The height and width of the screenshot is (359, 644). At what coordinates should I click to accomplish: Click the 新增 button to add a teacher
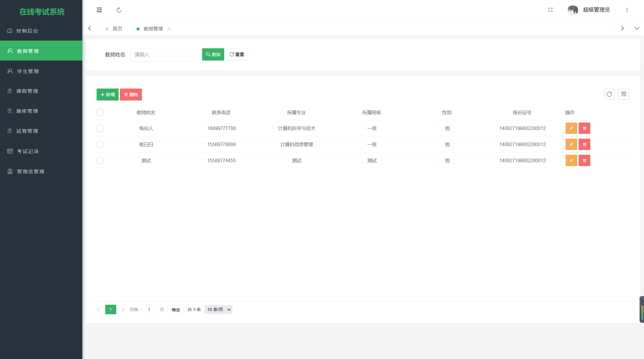tap(107, 95)
